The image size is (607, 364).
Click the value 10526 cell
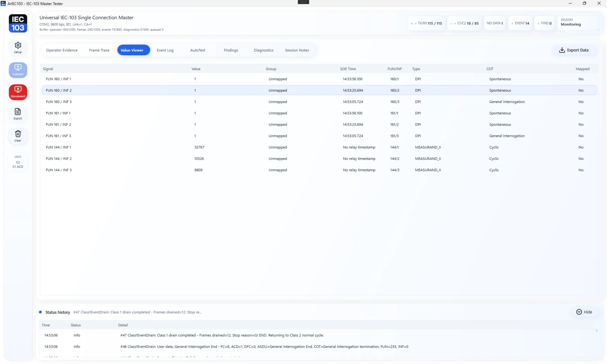[x=199, y=159]
